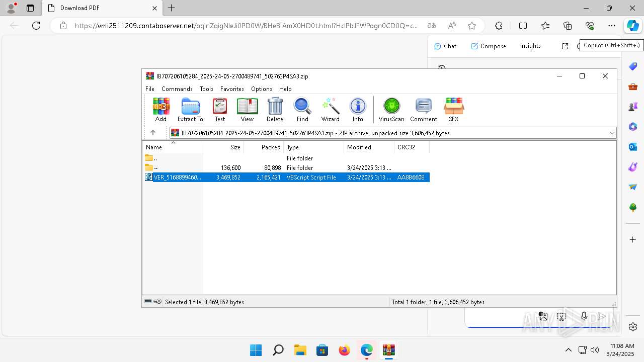Open the Extensions puzzle icon
Viewport: 644px width, 362px height.
(499, 26)
